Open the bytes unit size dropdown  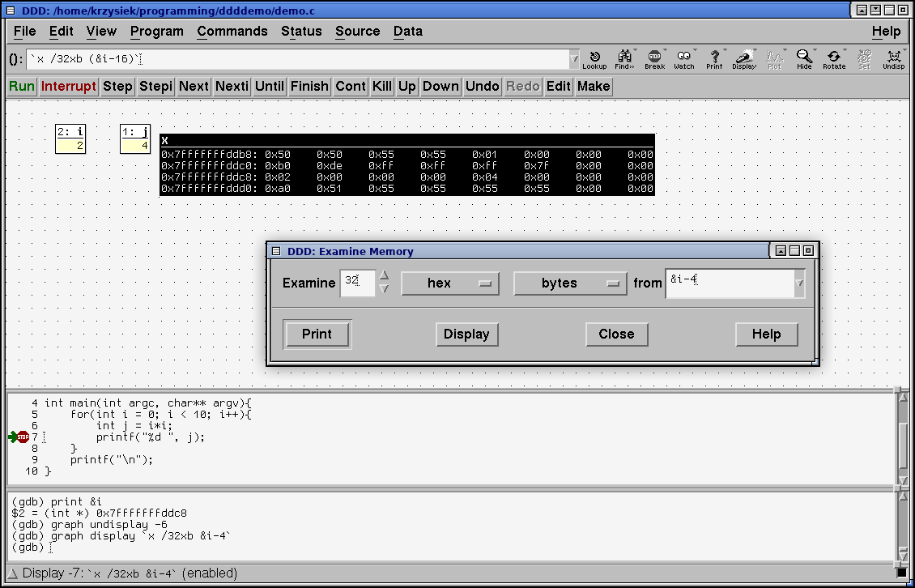coord(570,283)
